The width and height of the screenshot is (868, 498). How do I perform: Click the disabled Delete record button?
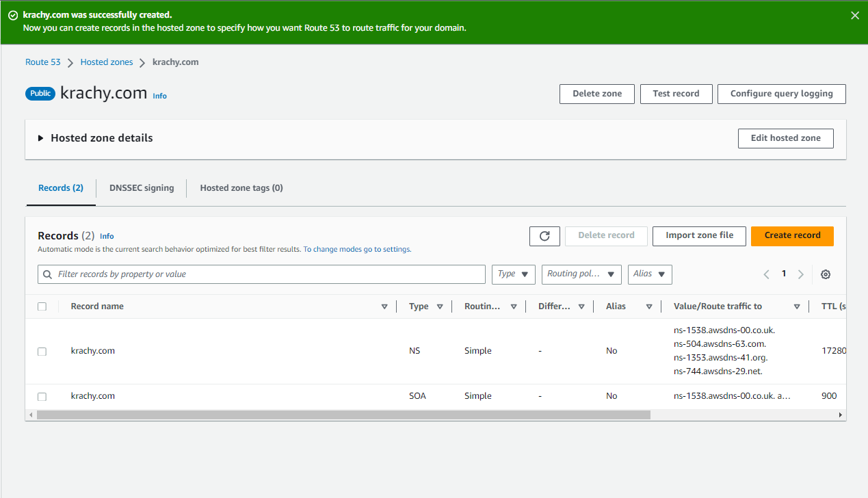[606, 236]
